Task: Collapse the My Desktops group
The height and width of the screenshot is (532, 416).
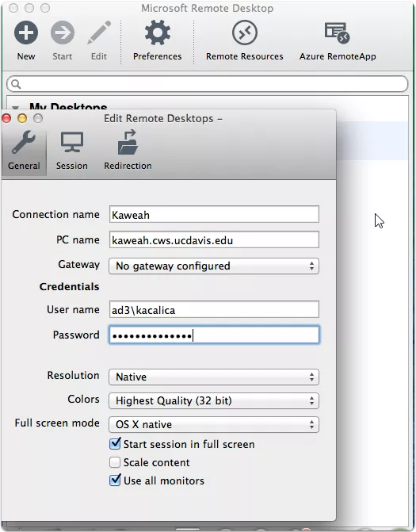Action: (x=15, y=107)
